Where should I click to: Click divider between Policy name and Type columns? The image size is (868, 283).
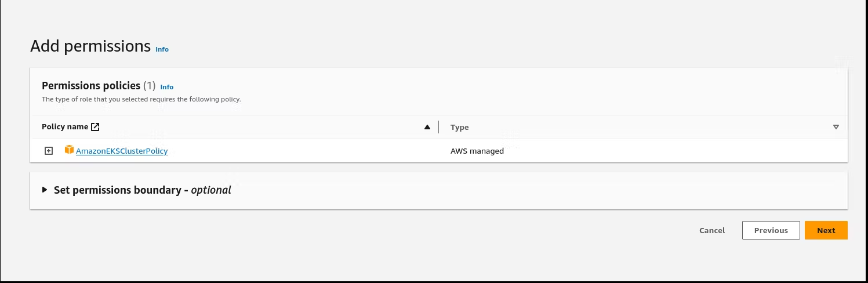pos(439,127)
